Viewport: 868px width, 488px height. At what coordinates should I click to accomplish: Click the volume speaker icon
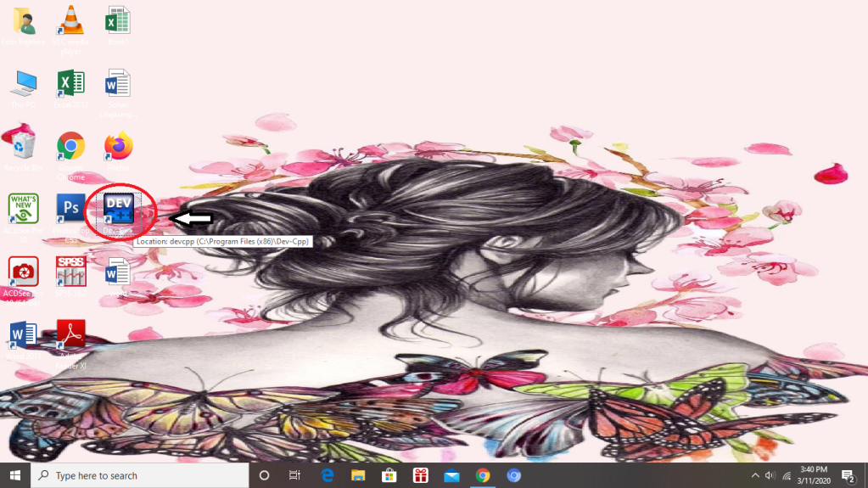(770, 475)
